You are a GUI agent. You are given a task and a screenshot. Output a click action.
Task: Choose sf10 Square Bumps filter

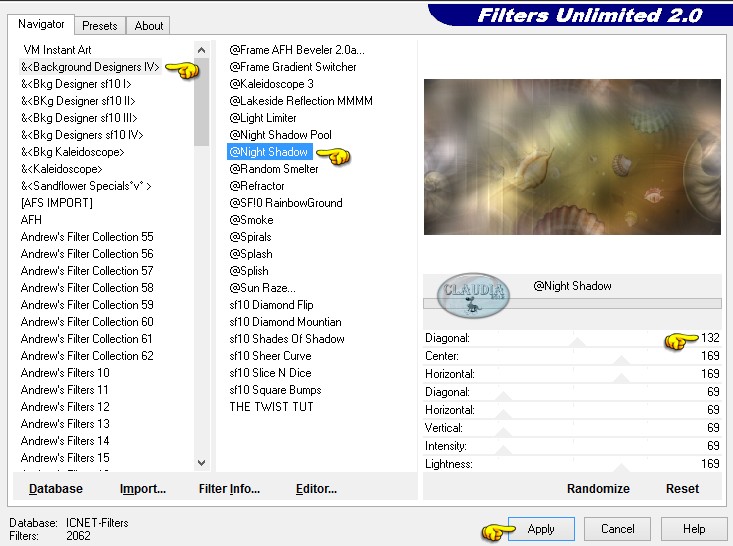click(x=275, y=389)
